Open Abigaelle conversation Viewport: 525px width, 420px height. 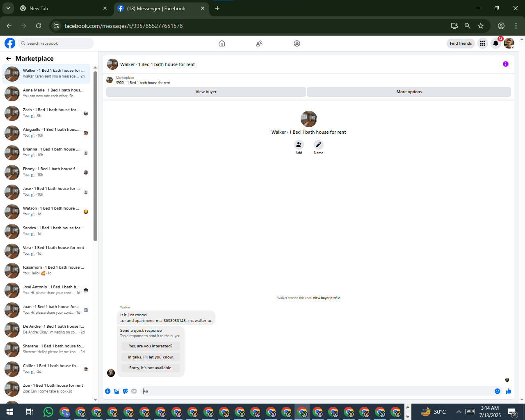click(x=46, y=132)
